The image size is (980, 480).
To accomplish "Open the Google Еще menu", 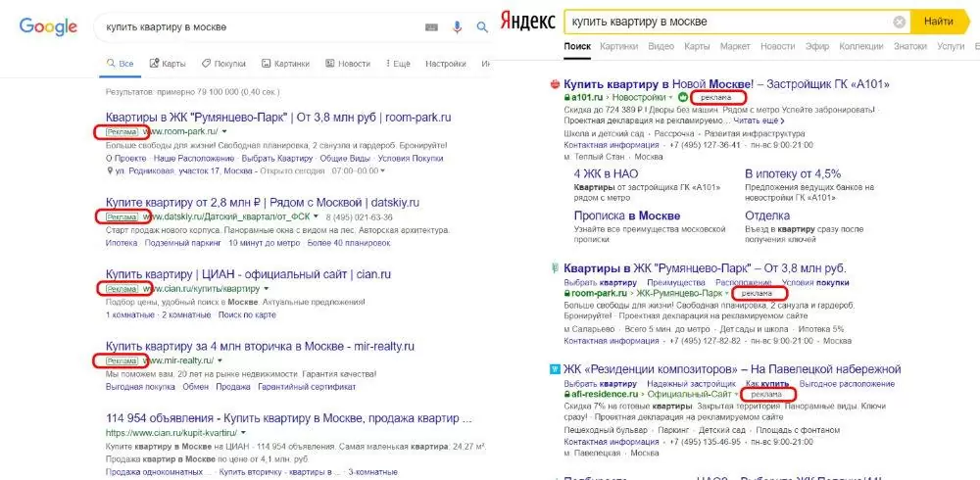I will coord(398,64).
